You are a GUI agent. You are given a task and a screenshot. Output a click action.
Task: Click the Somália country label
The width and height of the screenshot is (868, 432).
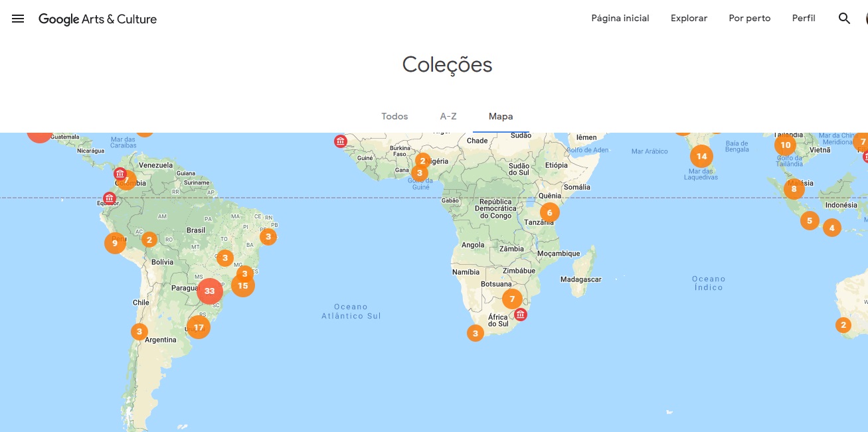click(x=576, y=187)
